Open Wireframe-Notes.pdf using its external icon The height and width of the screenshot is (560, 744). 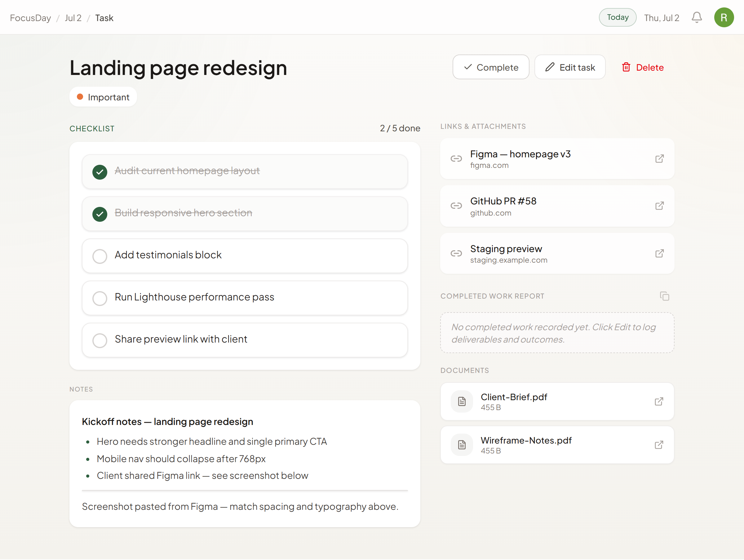tap(658, 445)
